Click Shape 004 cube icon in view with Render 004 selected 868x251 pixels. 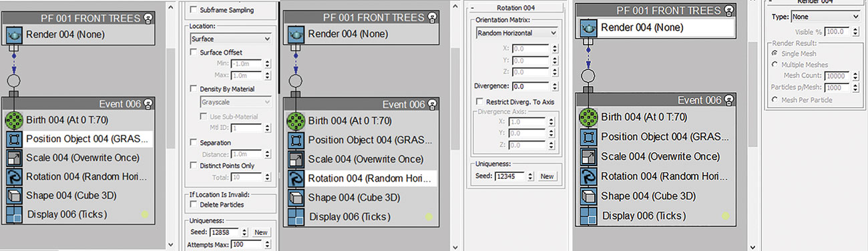pyautogui.click(x=588, y=196)
